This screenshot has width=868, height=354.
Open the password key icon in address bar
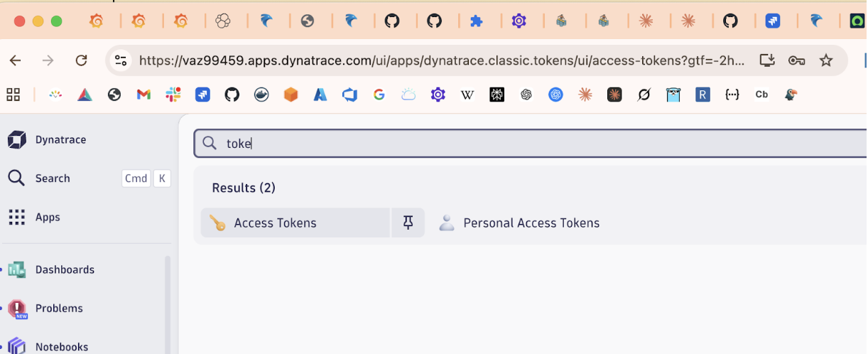[x=796, y=60]
